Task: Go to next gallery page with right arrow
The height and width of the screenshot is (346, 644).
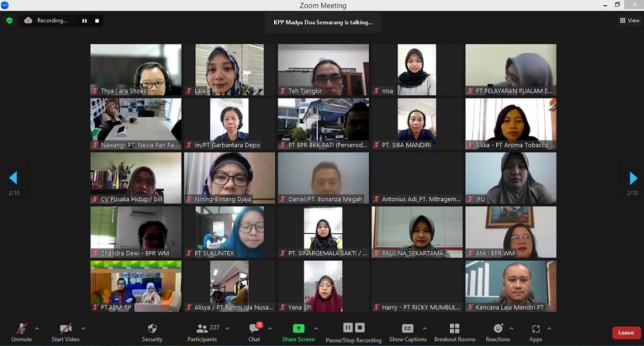Action: [x=633, y=178]
